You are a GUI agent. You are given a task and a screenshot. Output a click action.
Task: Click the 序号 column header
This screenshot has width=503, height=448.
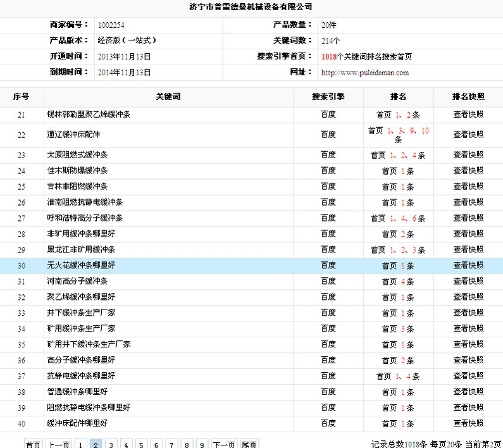(x=21, y=97)
